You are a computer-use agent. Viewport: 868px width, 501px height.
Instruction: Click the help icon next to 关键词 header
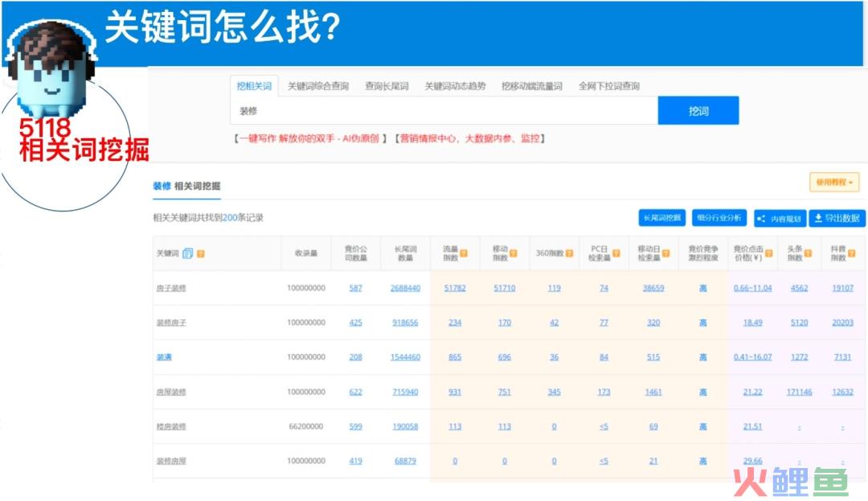click(201, 253)
